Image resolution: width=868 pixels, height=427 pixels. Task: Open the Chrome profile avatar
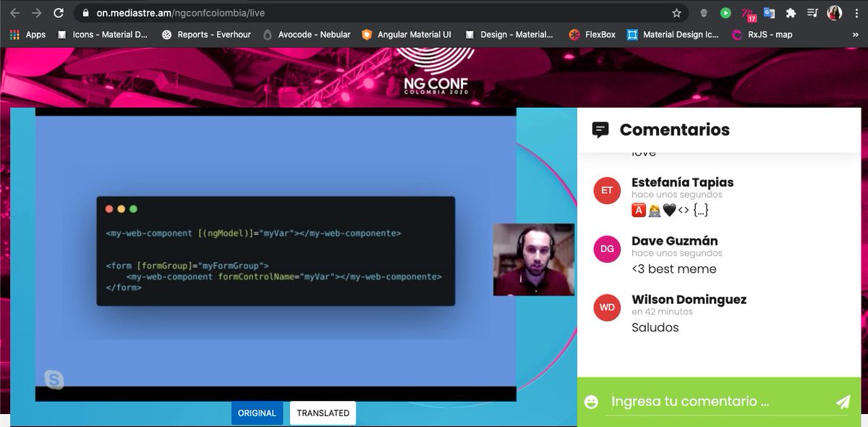[x=835, y=13]
